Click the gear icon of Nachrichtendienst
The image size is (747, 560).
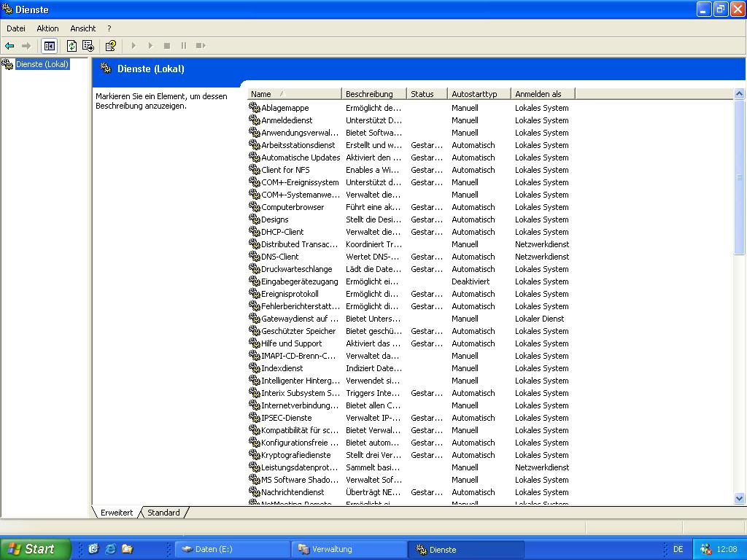[255, 491]
